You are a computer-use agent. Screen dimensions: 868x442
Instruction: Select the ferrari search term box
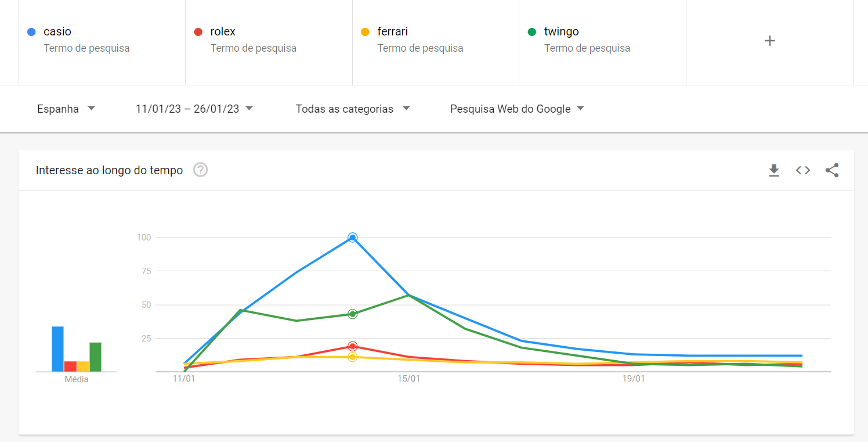436,41
